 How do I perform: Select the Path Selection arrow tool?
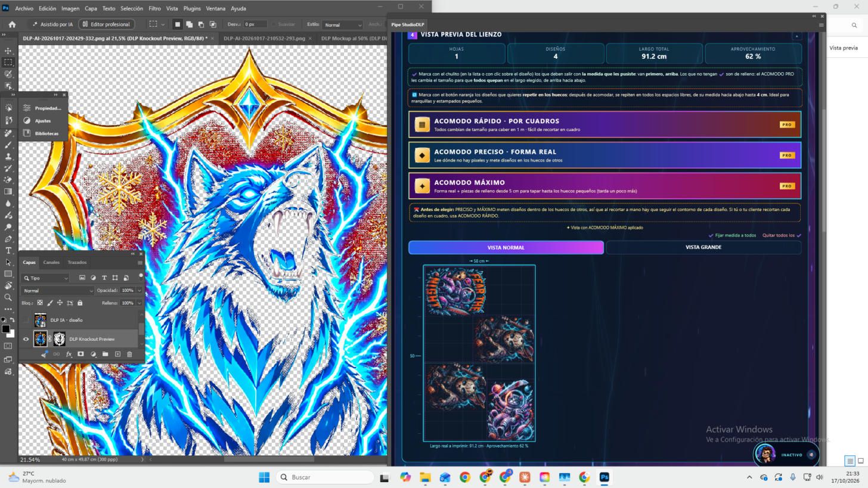coord(8,262)
